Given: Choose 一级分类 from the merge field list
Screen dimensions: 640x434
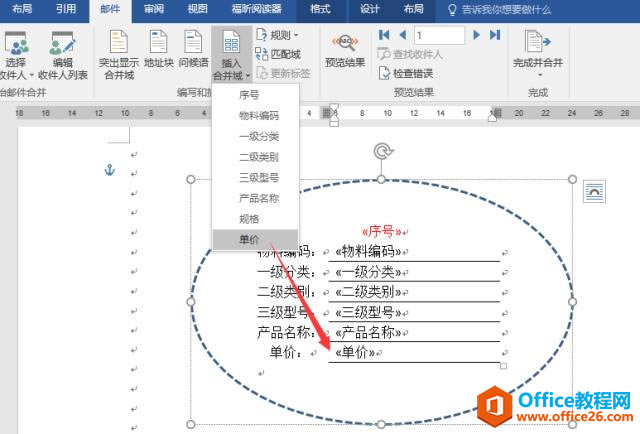Looking at the screenshot, I should click(256, 136).
